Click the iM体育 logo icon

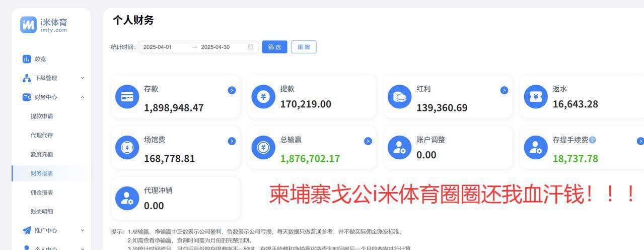(x=28, y=25)
